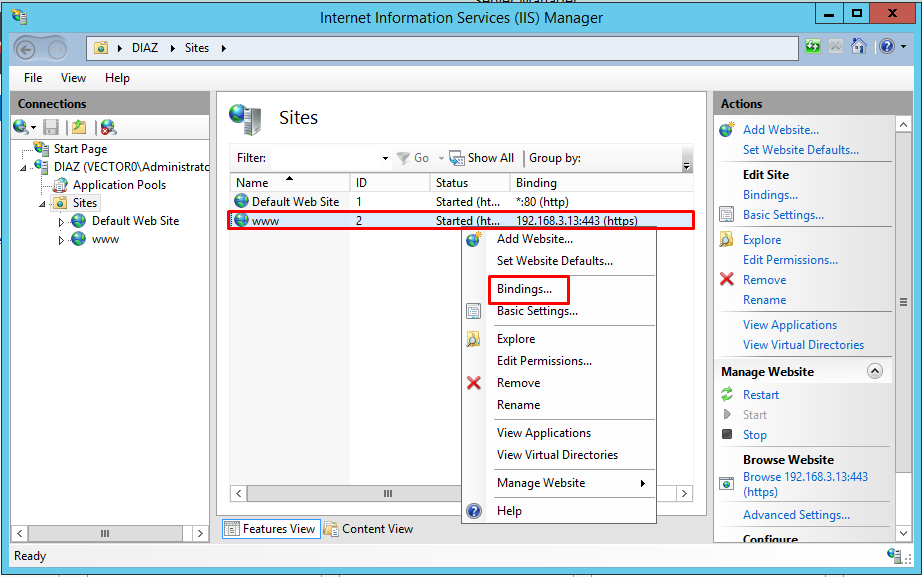This screenshot has width=922, height=577.
Task: Click the blue Help icon in context menu
Action: [474, 511]
